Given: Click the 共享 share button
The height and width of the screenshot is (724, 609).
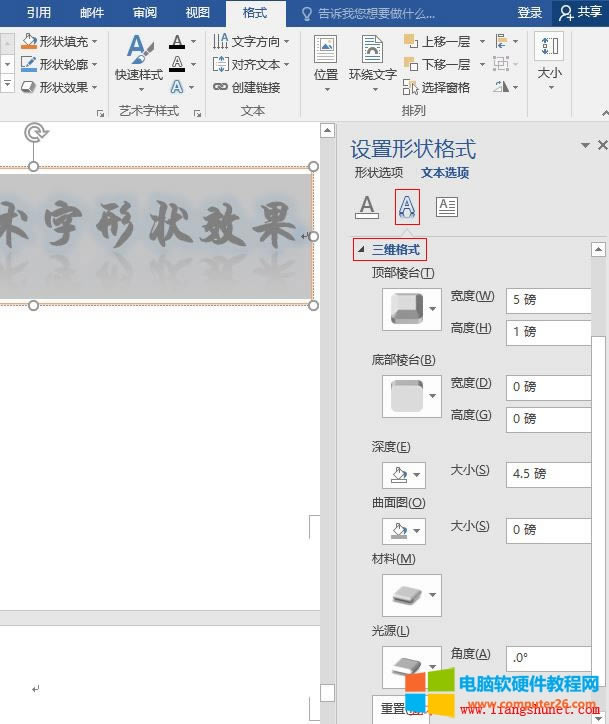Looking at the screenshot, I should click(581, 13).
